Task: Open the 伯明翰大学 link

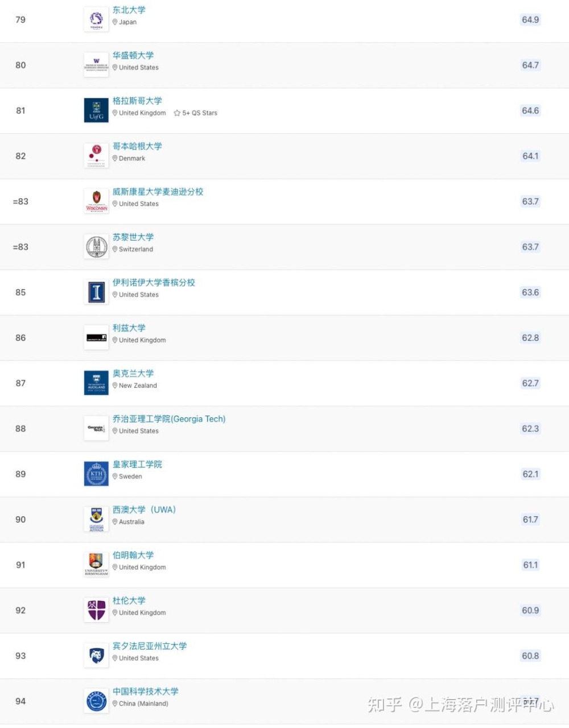Action: (x=133, y=555)
